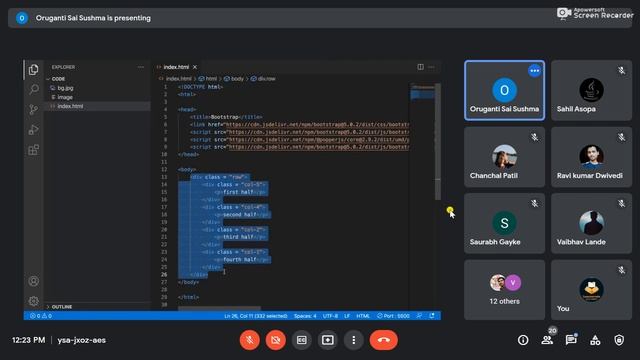Image resolution: width=640 pixels, height=360 pixels.
Task: Open the Extensions icon in VS Code
Action: click(34, 150)
